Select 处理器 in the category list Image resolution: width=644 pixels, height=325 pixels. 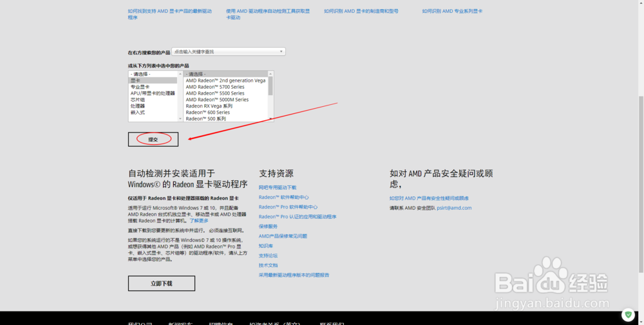[153, 106]
